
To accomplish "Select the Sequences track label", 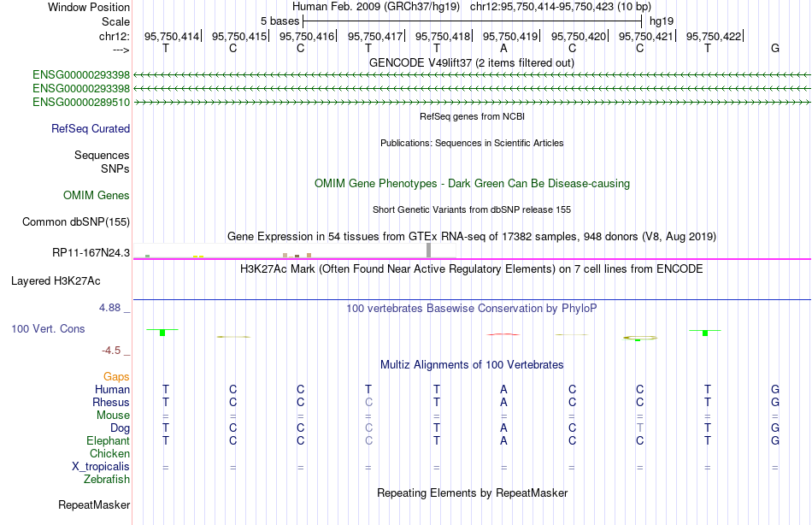I will 102,155.
